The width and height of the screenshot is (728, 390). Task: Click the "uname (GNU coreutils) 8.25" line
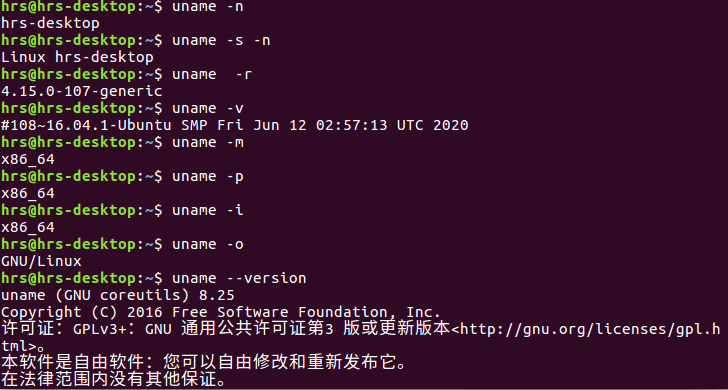coord(118,295)
